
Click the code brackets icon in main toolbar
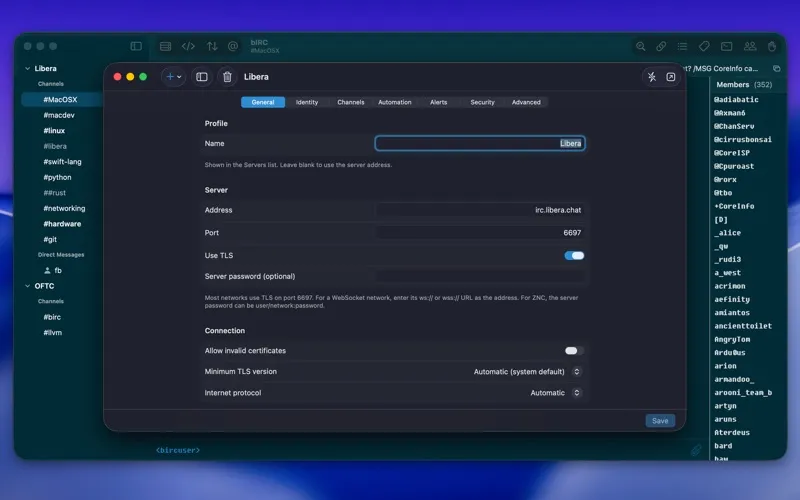tap(188, 46)
